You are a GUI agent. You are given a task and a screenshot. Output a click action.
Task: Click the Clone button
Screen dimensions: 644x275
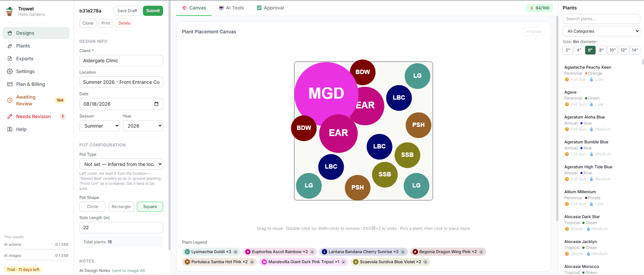tap(88, 23)
